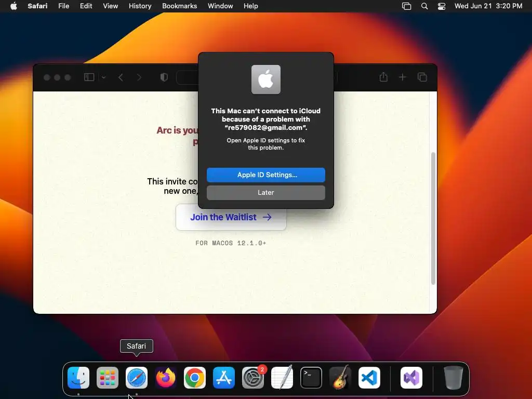
Task: Open Finder from the Dock
Action: click(x=78, y=378)
